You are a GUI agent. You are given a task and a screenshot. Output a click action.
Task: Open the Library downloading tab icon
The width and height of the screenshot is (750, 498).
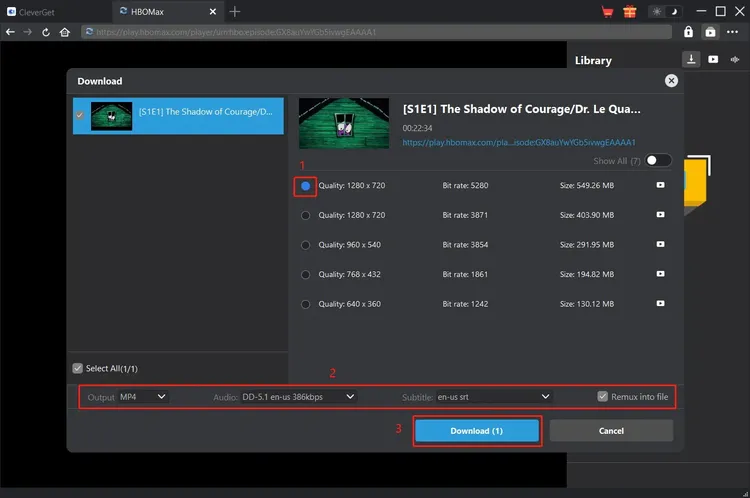click(x=690, y=60)
